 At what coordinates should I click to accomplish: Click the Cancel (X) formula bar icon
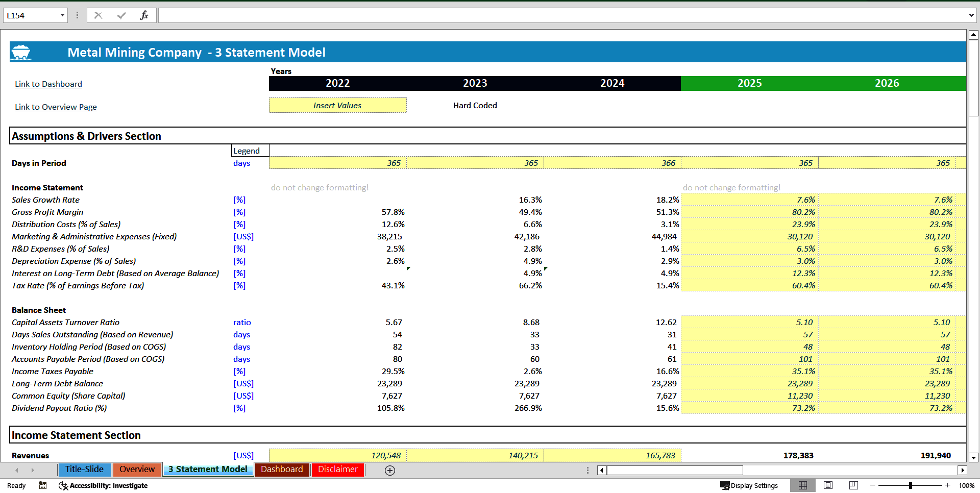point(98,15)
